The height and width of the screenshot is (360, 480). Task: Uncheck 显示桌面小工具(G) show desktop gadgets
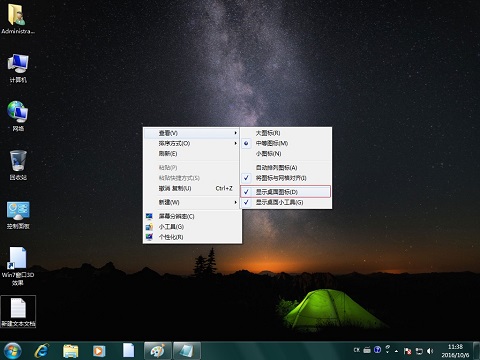286,202
